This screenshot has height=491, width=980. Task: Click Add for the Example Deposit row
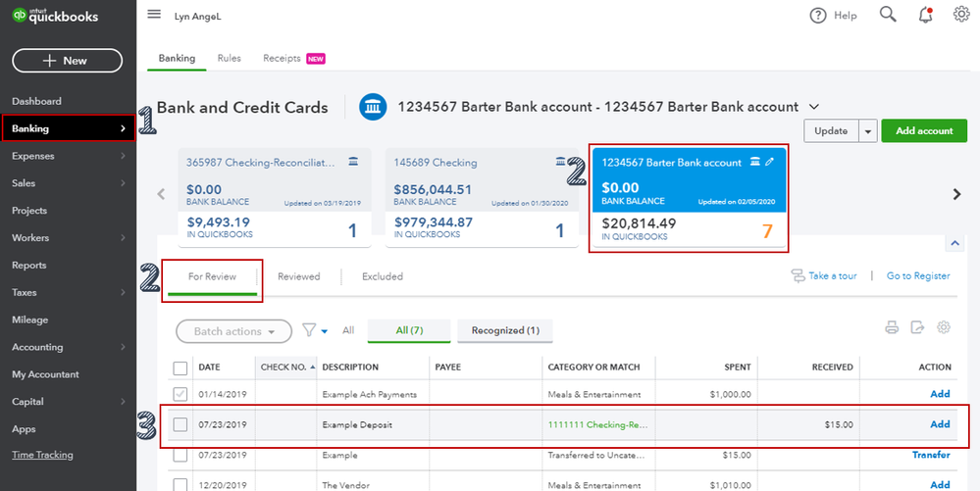[x=940, y=424]
